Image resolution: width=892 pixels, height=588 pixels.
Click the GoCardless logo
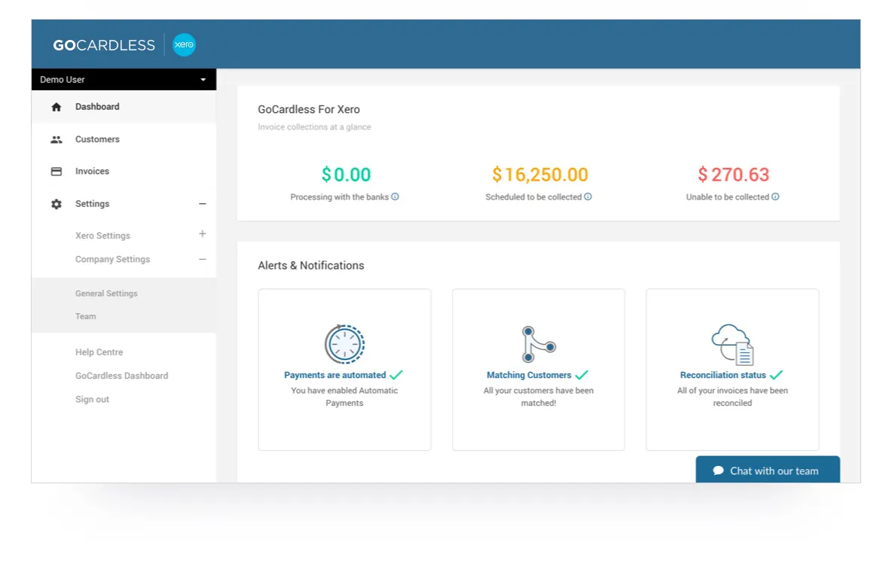click(103, 45)
